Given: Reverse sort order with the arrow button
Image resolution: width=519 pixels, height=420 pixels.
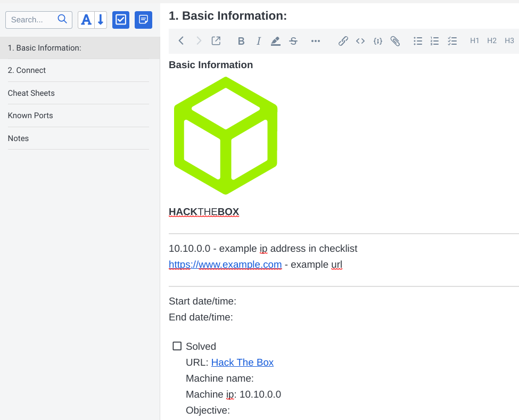Looking at the screenshot, I should 101,20.
